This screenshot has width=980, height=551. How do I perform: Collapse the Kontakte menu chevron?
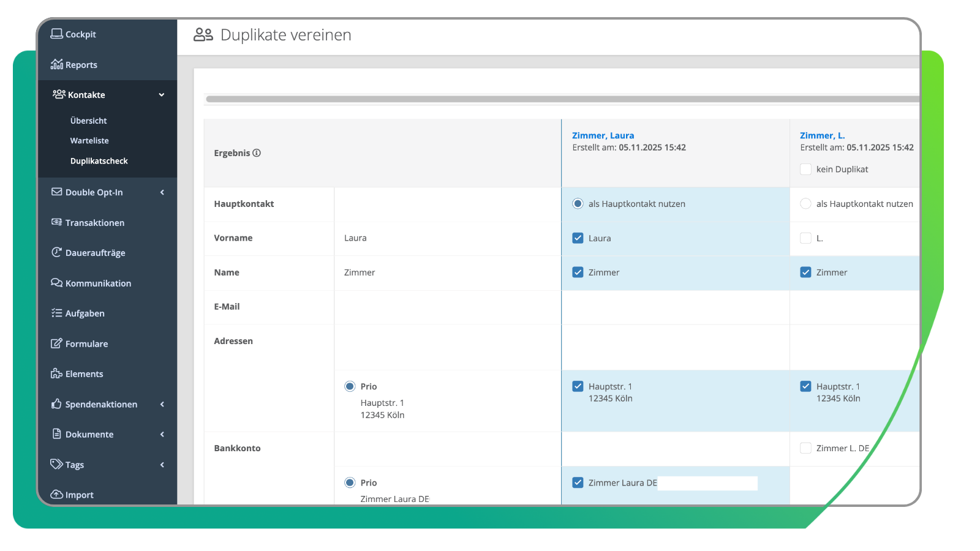click(162, 95)
